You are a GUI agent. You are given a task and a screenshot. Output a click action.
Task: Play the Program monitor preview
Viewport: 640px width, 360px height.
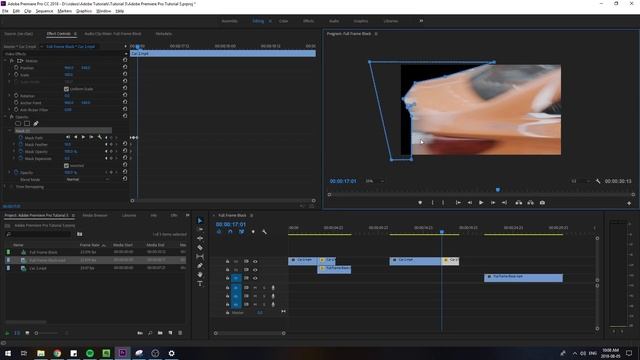coord(481,202)
